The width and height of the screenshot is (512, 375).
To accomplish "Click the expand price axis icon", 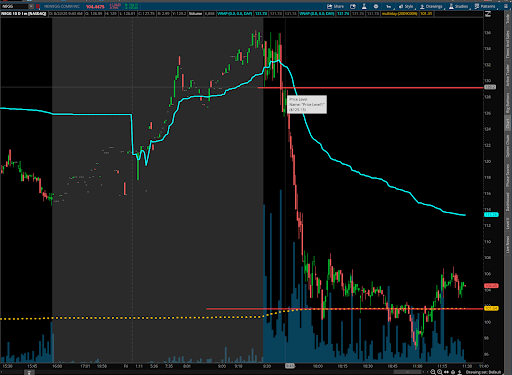I will pyautogui.click(x=488, y=14).
